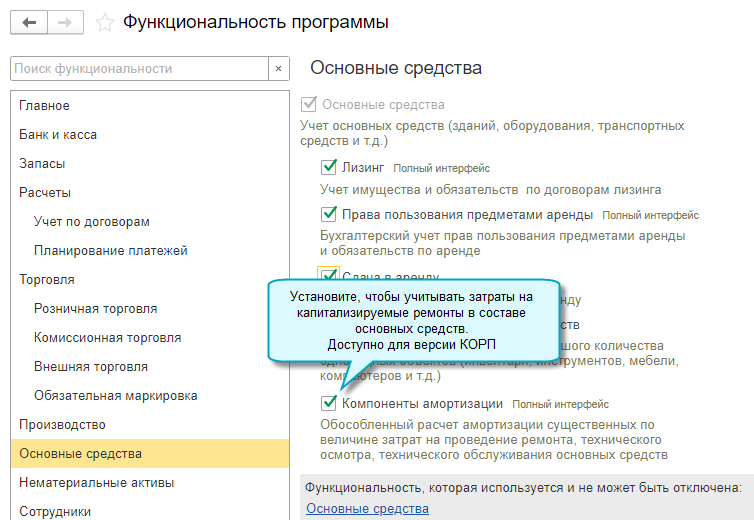Uncheck the 'Лизинг' checkbox

click(x=328, y=167)
